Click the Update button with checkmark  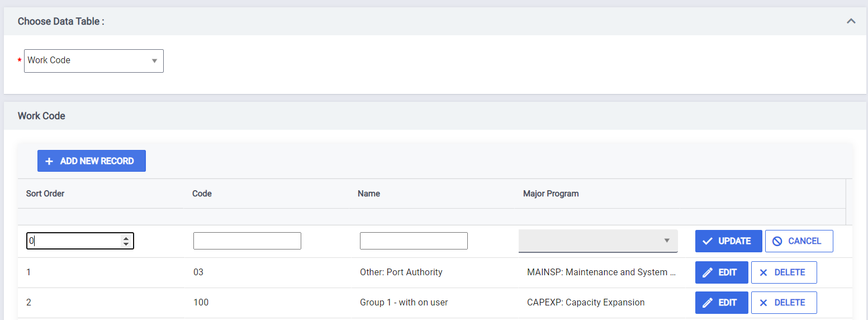tap(728, 241)
